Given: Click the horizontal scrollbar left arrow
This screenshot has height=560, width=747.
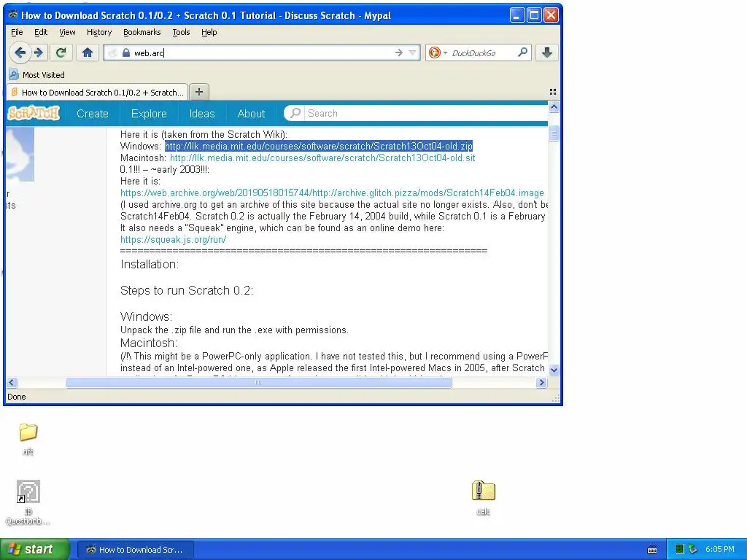Looking at the screenshot, I should tap(12, 382).
